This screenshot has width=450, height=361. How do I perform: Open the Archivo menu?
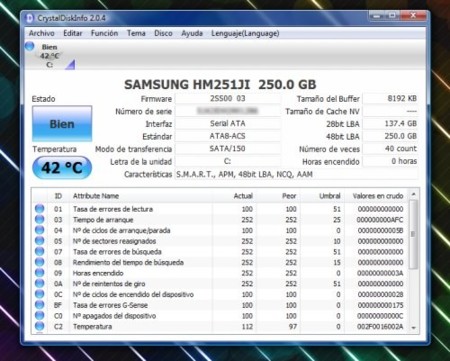click(x=42, y=33)
